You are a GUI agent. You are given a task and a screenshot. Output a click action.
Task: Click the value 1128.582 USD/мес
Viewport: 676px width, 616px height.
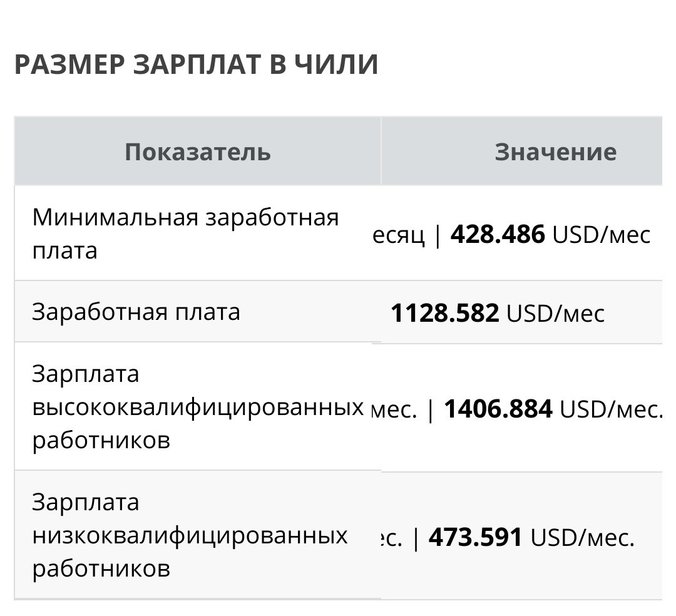[x=498, y=313]
